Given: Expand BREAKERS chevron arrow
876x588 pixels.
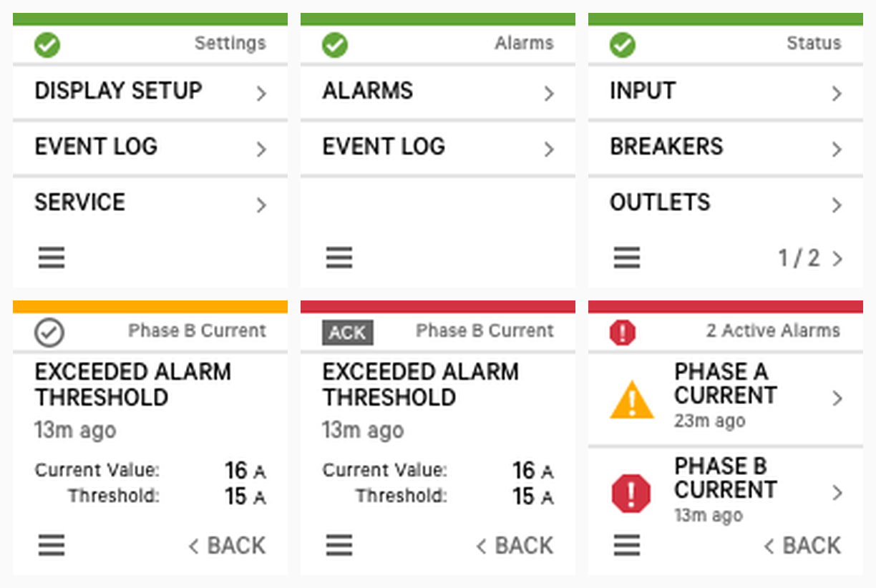Looking at the screenshot, I should [x=837, y=150].
